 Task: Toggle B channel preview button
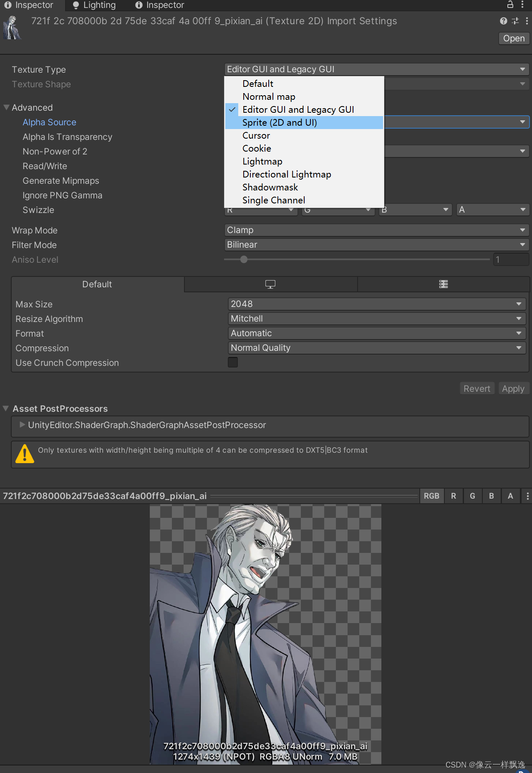492,496
